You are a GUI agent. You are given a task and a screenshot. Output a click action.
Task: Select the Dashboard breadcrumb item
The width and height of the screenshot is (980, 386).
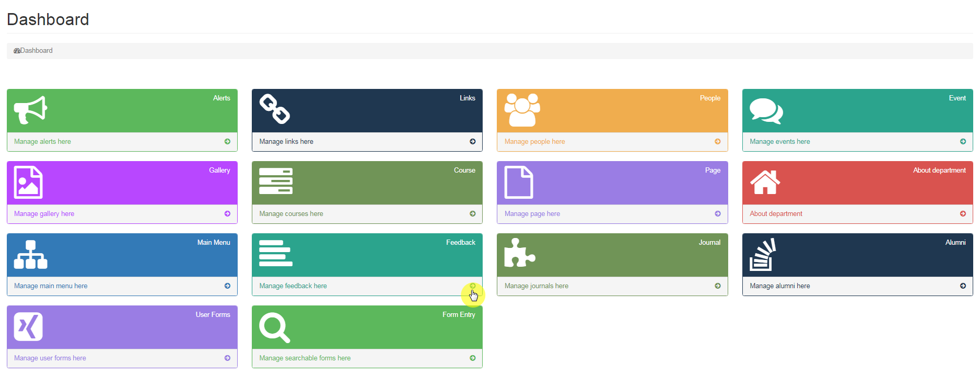point(36,51)
